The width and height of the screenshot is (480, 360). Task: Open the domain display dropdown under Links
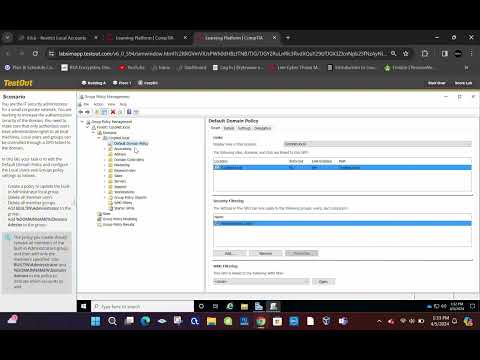tap(377, 144)
